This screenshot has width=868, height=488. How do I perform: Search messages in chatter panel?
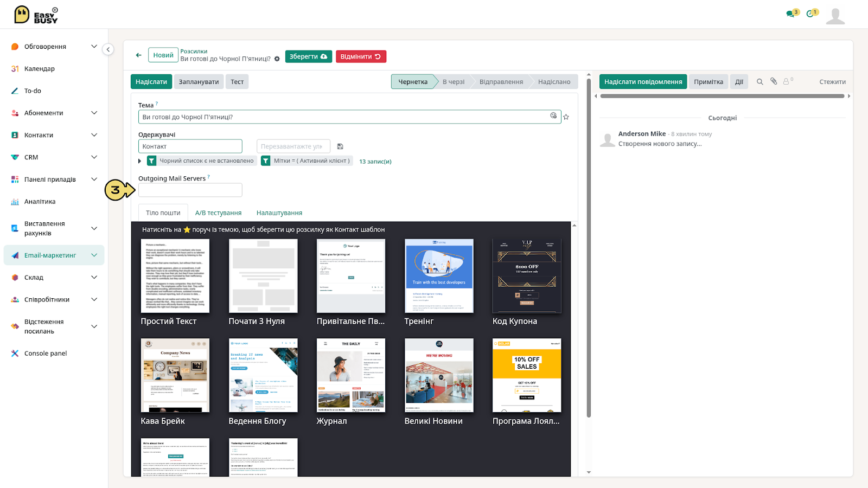tap(759, 82)
